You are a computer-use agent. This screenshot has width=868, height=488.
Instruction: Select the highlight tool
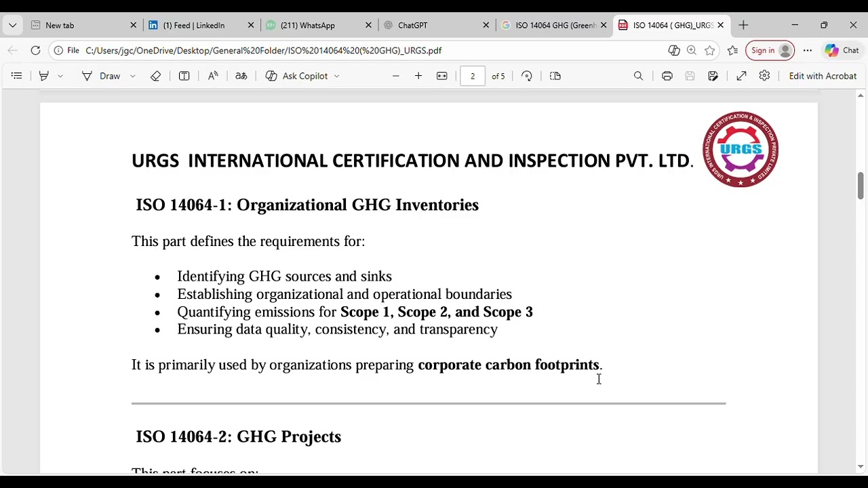tap(44, 76)
